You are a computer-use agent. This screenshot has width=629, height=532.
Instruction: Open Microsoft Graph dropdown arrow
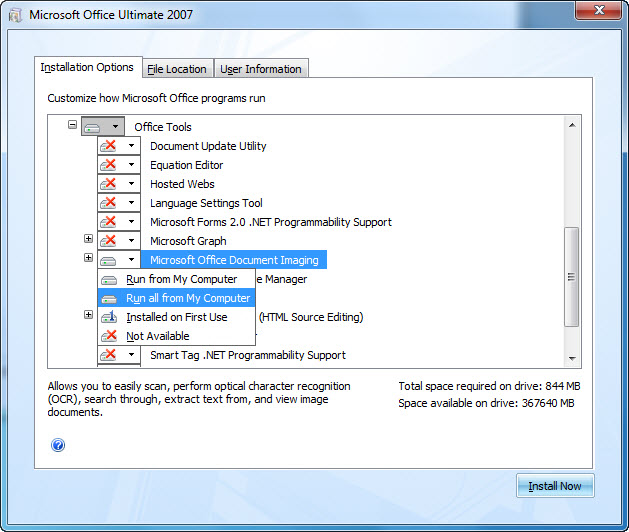131,241
